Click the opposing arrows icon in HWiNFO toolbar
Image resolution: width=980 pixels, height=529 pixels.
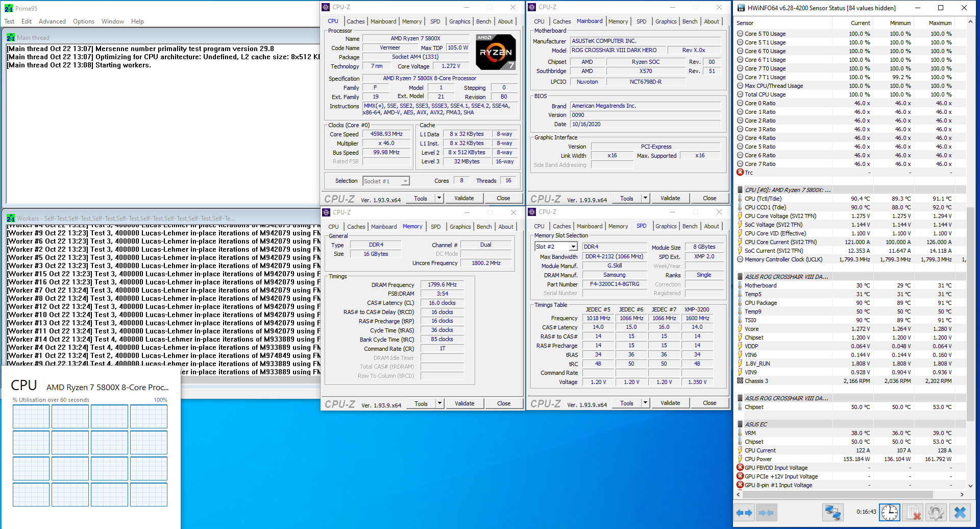pyautogui.click(x=767, y=512)
